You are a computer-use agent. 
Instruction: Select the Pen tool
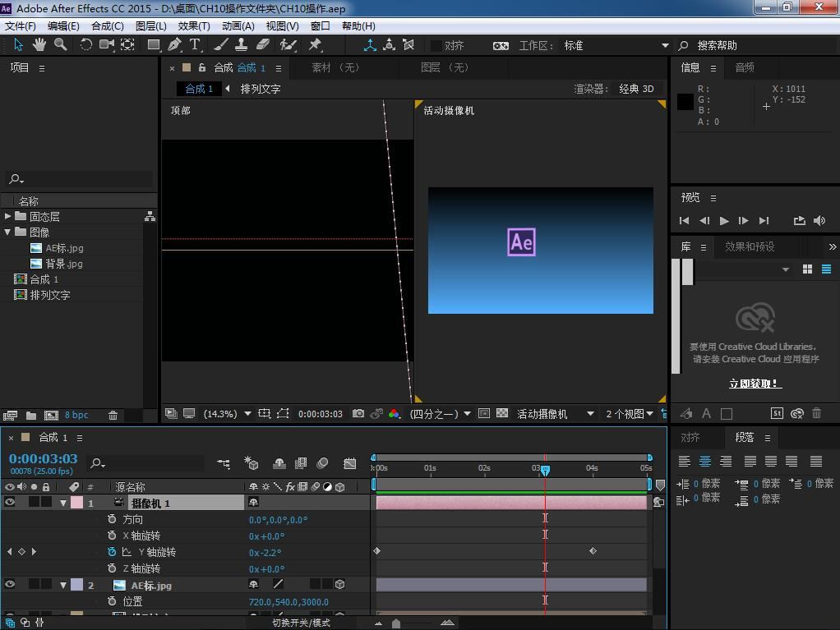coord(174,45)
